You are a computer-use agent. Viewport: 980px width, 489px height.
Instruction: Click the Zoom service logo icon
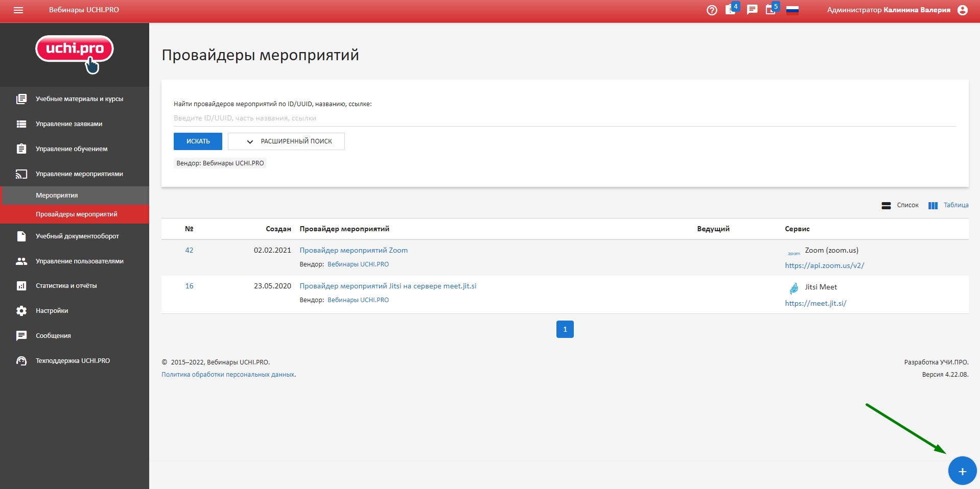(794, 253)
